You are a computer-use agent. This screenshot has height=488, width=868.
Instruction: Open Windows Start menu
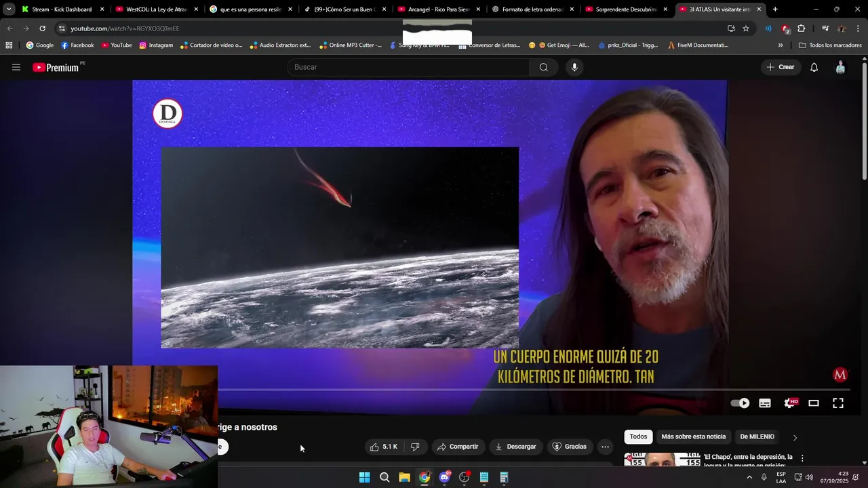tap(364, 477)
